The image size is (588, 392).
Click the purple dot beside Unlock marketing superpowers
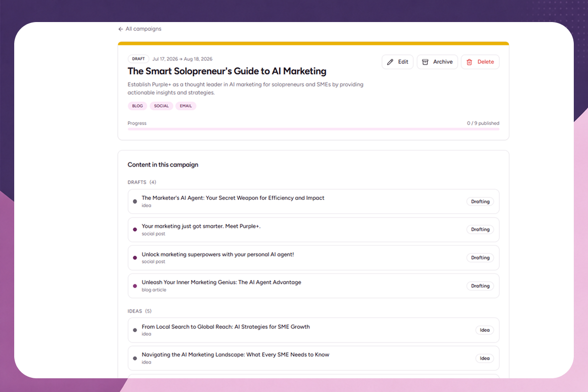[135, 258]
